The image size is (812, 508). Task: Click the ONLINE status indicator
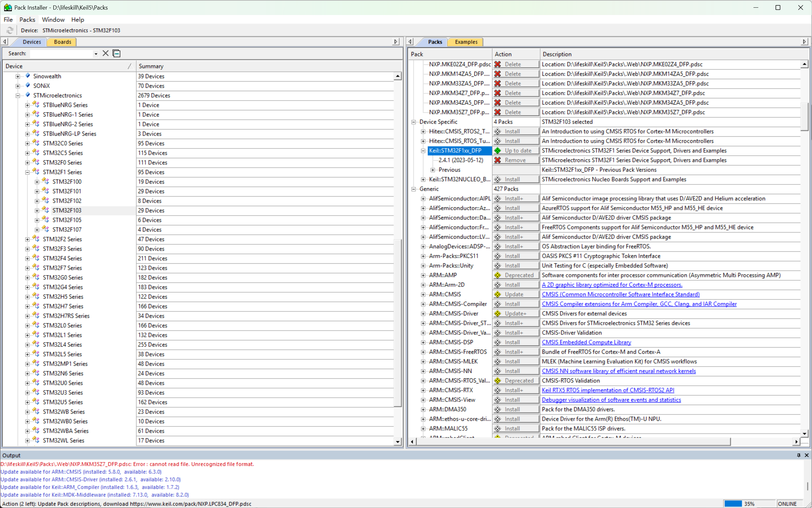[787, 504]
